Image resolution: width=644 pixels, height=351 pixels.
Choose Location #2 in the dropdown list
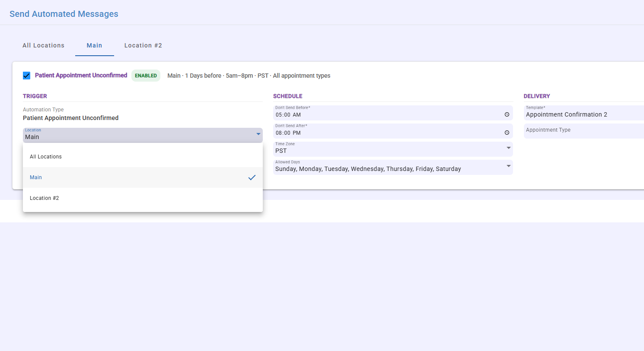point(143,198)
